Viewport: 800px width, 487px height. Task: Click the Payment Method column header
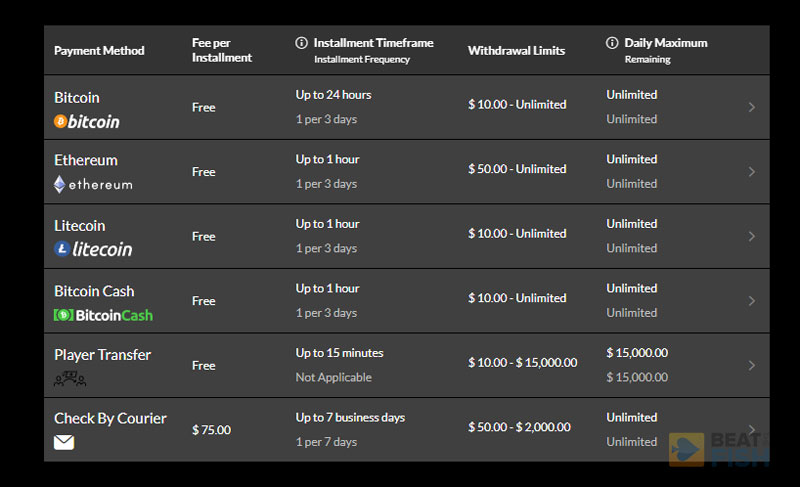(x=99, y=50)
